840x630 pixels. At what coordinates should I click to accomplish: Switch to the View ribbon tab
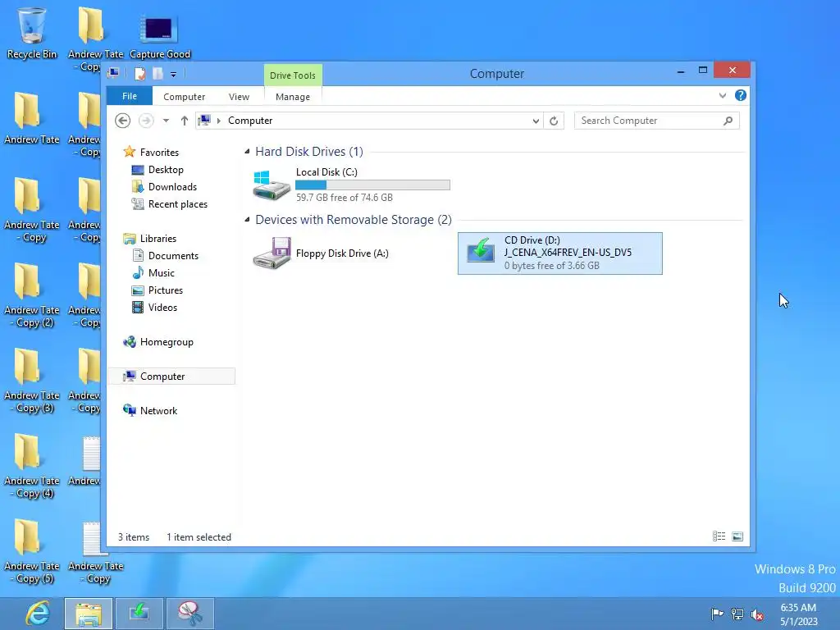pyautogui.click(x=239, y=97)
